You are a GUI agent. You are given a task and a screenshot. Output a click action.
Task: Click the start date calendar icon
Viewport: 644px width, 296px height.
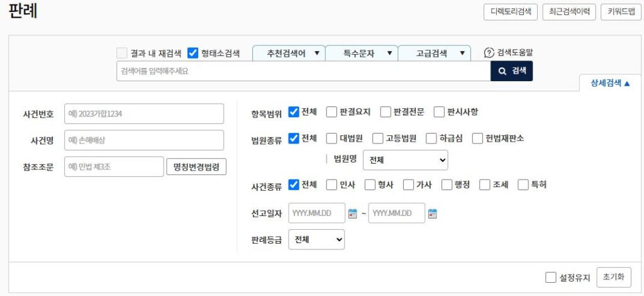[353, 213]
